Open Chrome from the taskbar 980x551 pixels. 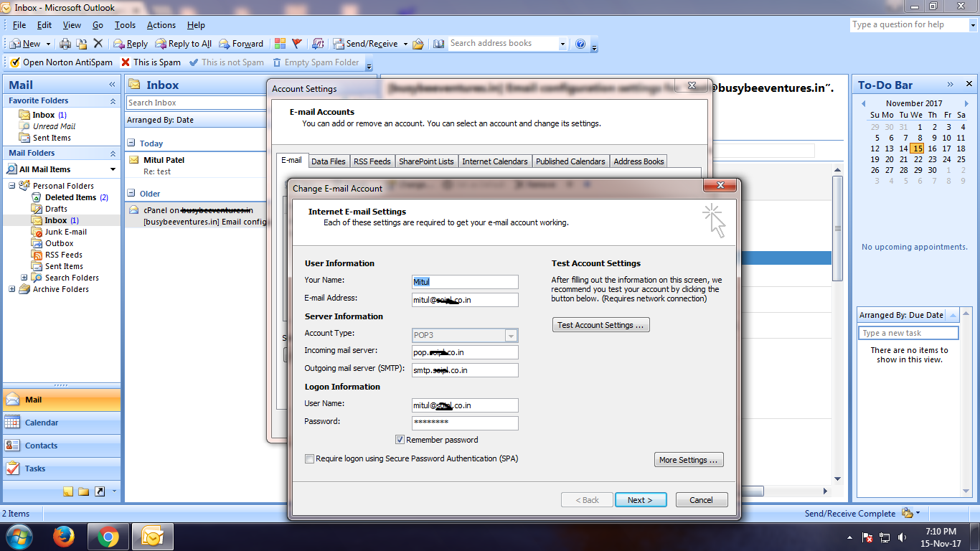[108, 537]
